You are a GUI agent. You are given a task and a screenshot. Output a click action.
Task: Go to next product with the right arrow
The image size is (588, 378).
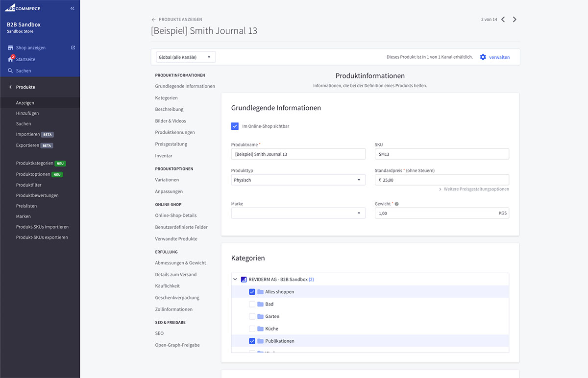tap(514, 19)
